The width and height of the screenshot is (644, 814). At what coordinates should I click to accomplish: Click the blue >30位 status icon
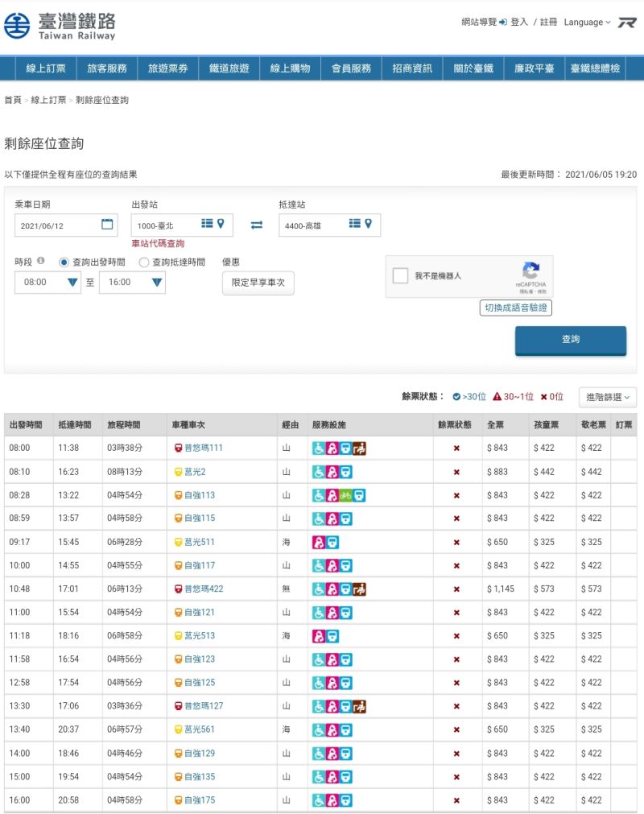(456, 397)
